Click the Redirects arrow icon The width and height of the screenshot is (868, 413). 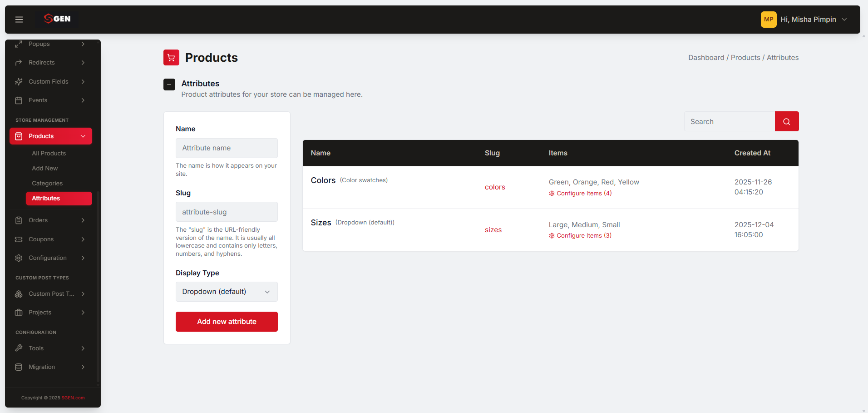[x=19, y=63]
